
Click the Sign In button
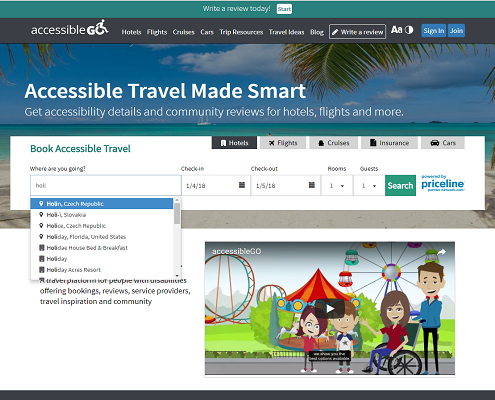point(433,31)
